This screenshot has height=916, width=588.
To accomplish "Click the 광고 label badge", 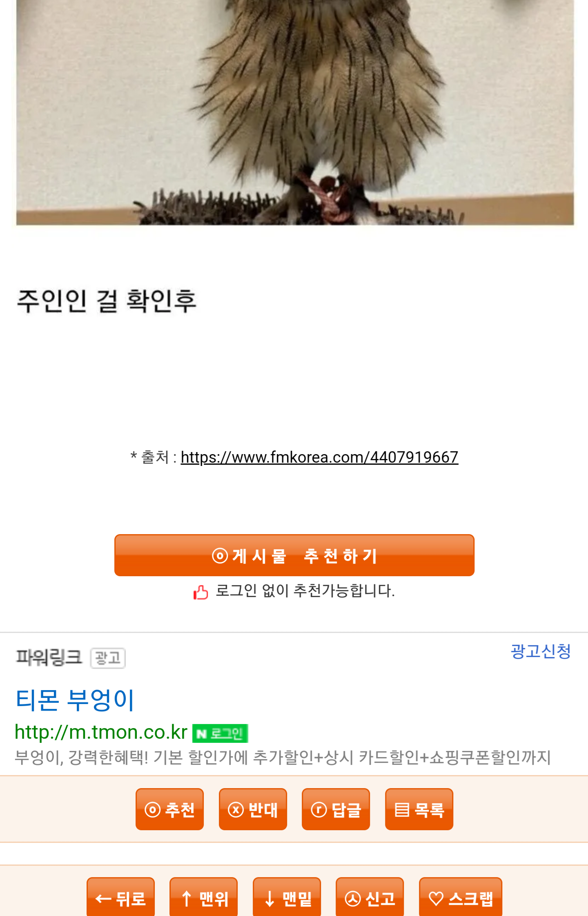I will [108, 658].
